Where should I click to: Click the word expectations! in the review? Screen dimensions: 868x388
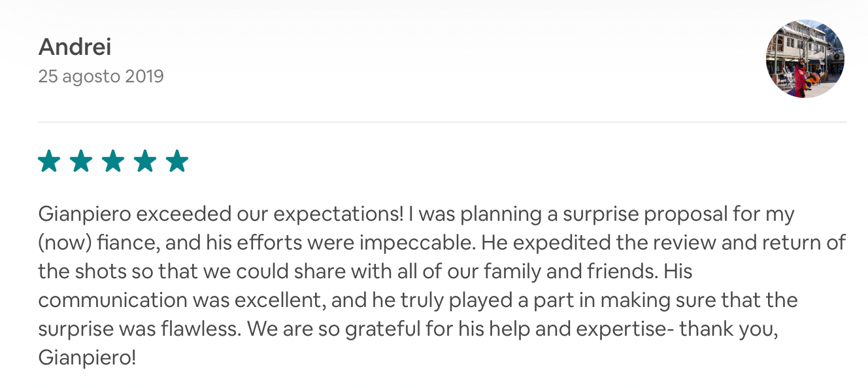click(x=340, y=214)
